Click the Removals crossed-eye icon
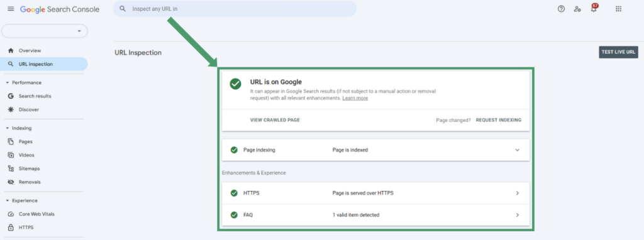644x240 pixels. 11,182
